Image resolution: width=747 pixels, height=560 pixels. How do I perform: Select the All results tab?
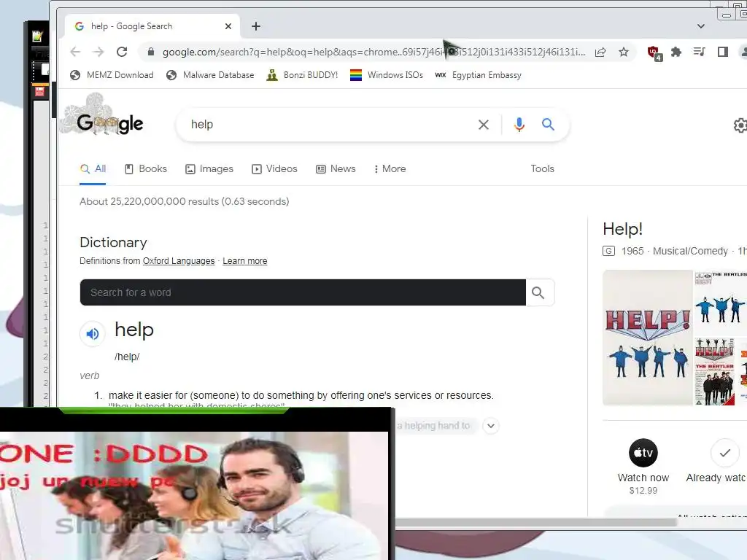(x=93, y=169)
